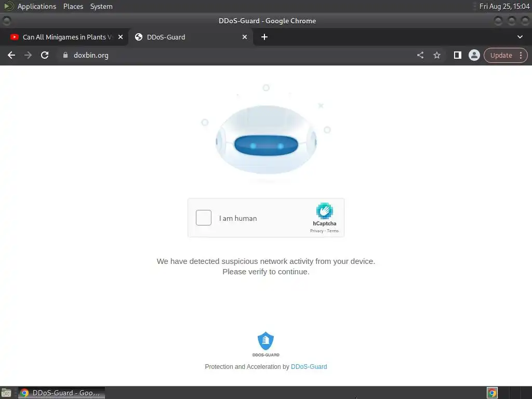
Task: Go back with the browser back arrow
Action: (x=11, y=55)
